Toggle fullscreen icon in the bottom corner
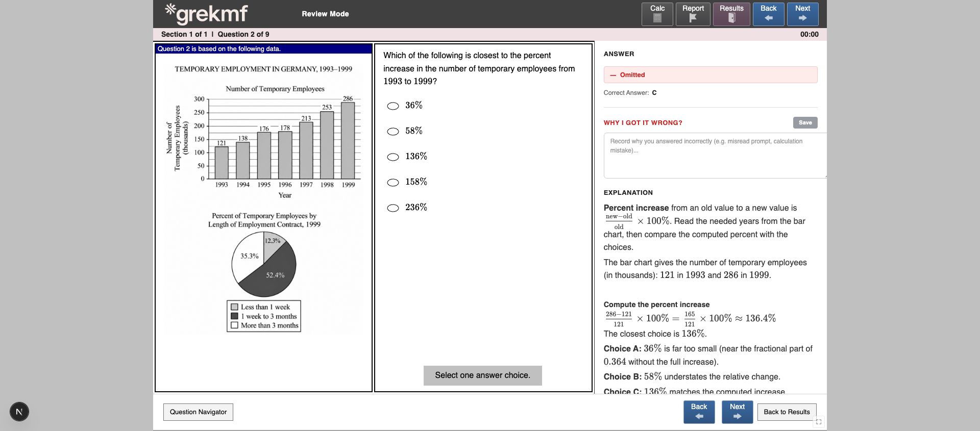This screenshot has width=980, height=431. [819, 422]
